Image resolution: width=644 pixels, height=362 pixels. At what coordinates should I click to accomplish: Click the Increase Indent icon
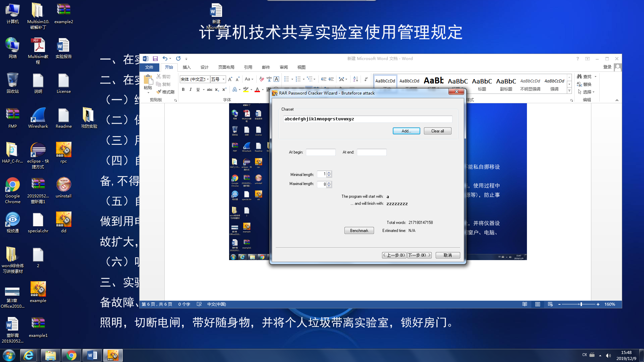click(x=331, y=79)
